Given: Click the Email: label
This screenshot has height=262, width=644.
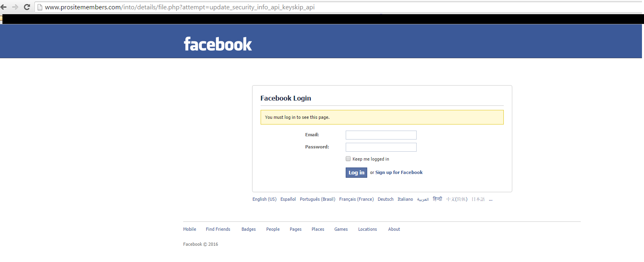Looking at the screenshot, I should [312, 135].
